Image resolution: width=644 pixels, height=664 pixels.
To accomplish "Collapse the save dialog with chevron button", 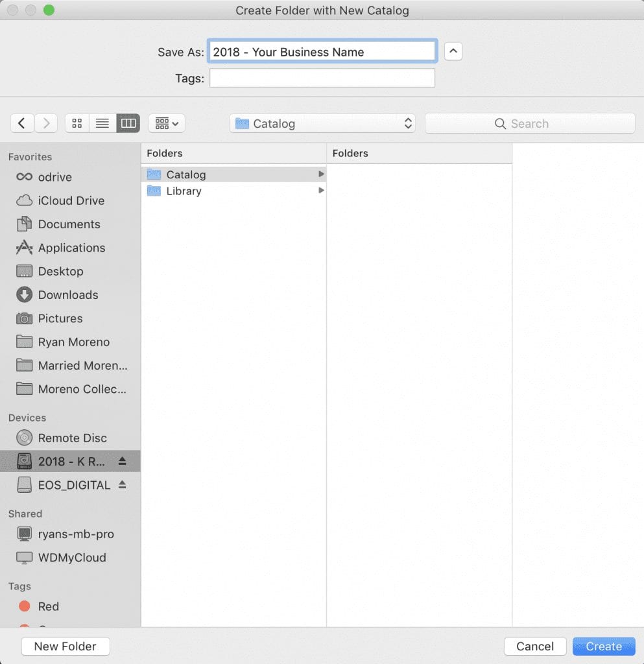I will 453,51.
